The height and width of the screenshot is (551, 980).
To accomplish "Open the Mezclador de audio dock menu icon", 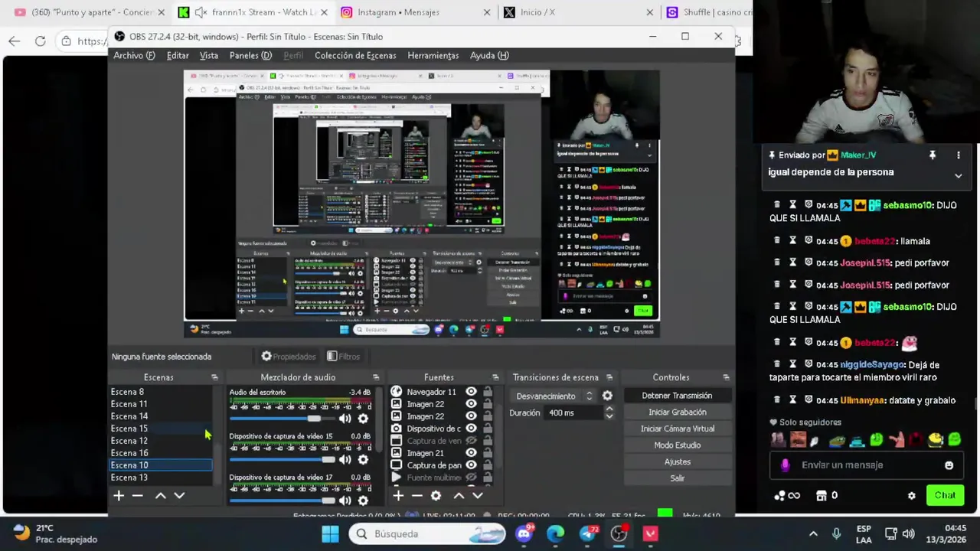I will (376, 377).
